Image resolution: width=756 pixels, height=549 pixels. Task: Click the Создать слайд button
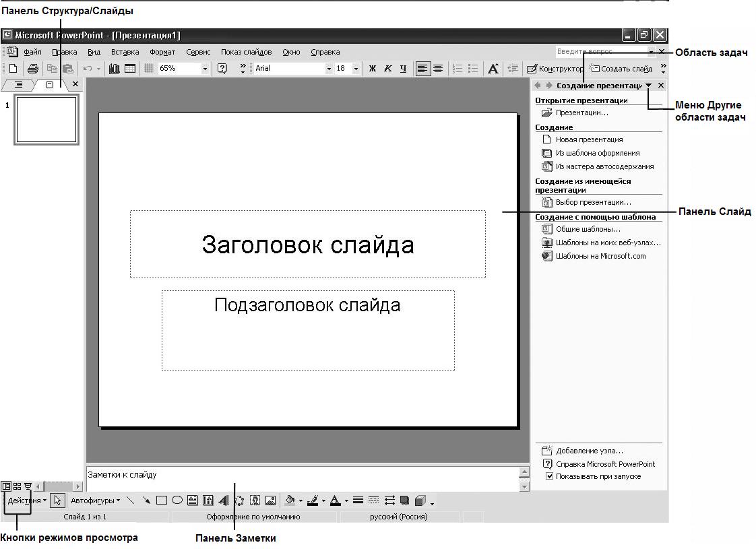click(621, 69)
